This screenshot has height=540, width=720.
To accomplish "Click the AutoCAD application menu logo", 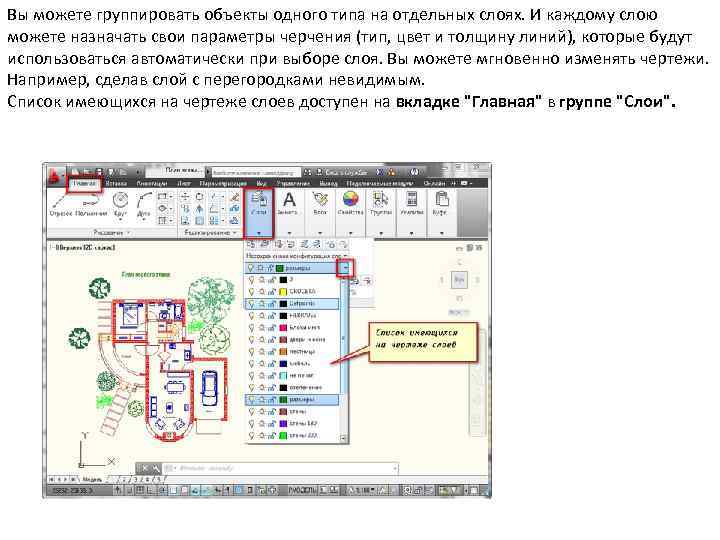I will [56, 176].
